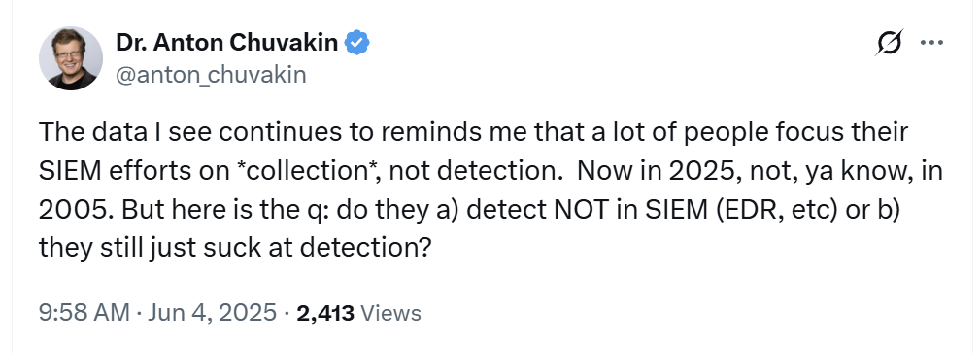Click the "b)" option marker

886,211
